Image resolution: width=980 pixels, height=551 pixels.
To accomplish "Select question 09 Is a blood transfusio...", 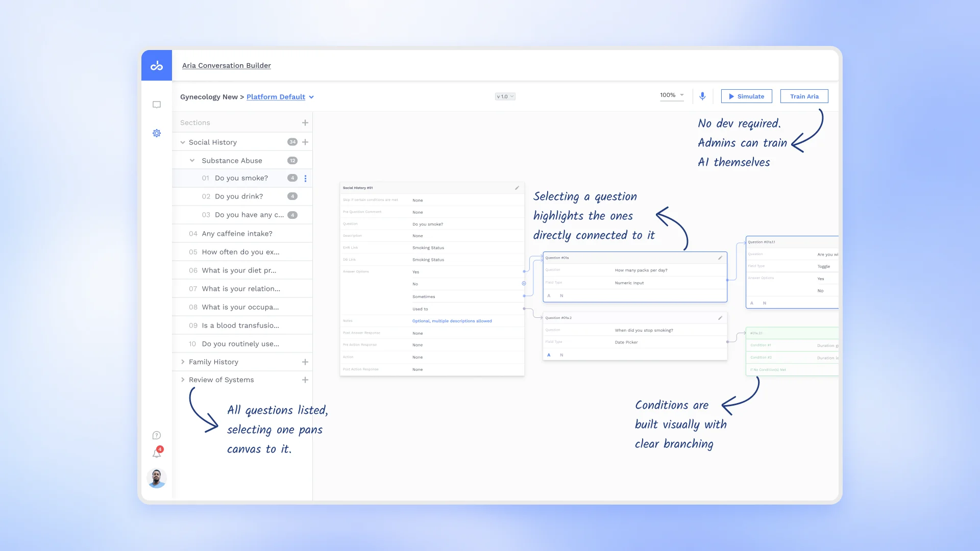I will pos(242,325).
